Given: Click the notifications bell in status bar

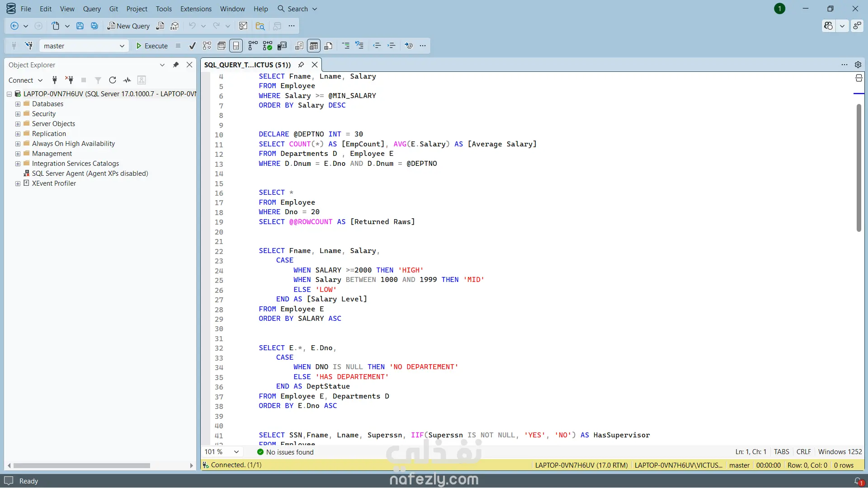Looking at the screenshot, I should click(x=858, y=481).
